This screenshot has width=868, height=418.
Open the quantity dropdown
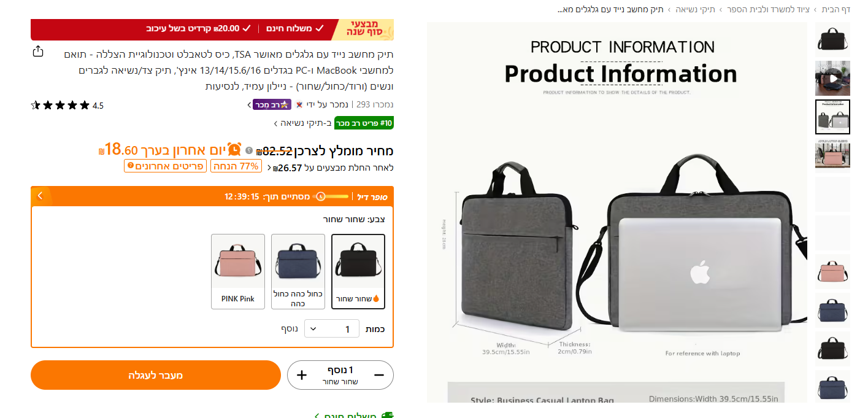332,328
